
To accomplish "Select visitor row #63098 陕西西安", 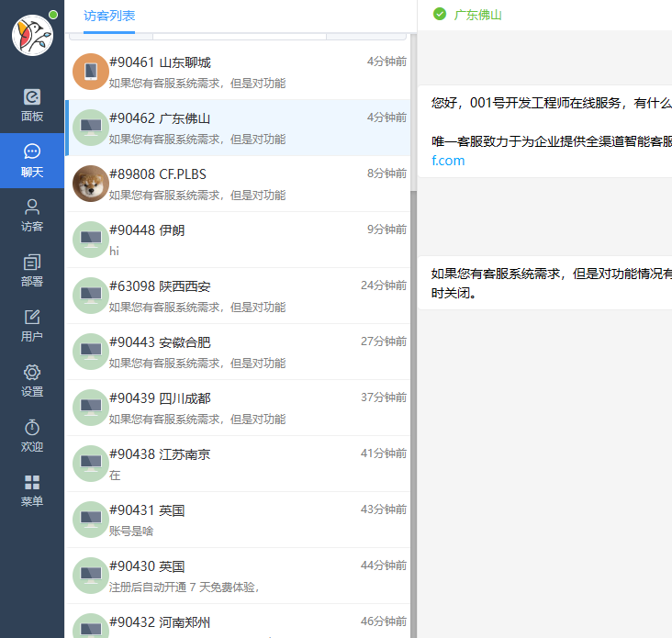I will tap(238, 296).
